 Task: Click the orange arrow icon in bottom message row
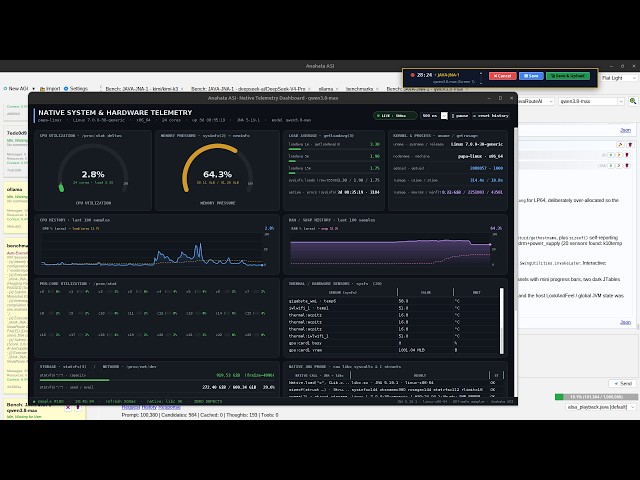tap(619, 166)
